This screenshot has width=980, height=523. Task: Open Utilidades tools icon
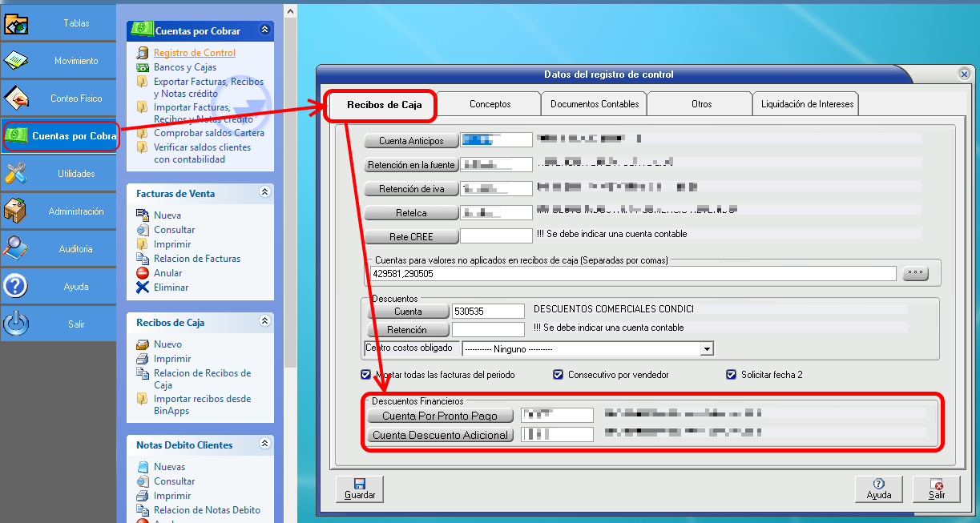17,174
